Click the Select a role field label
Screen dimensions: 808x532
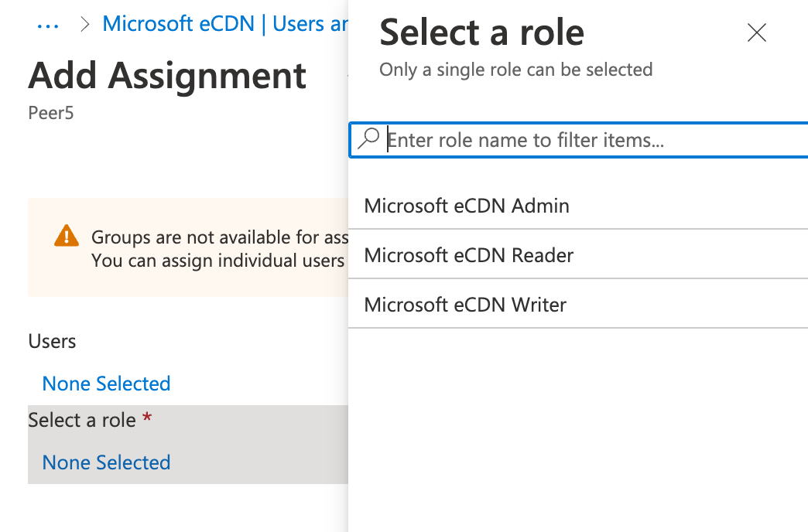point(82,420)
